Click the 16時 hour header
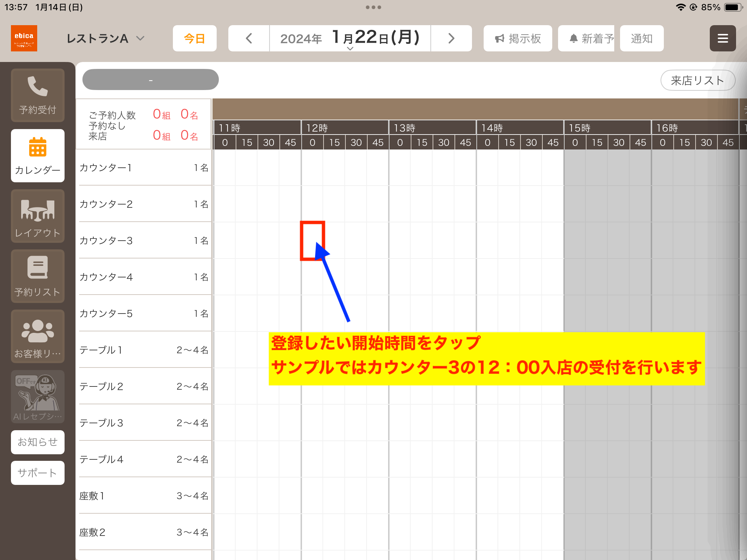 point(695,128)
